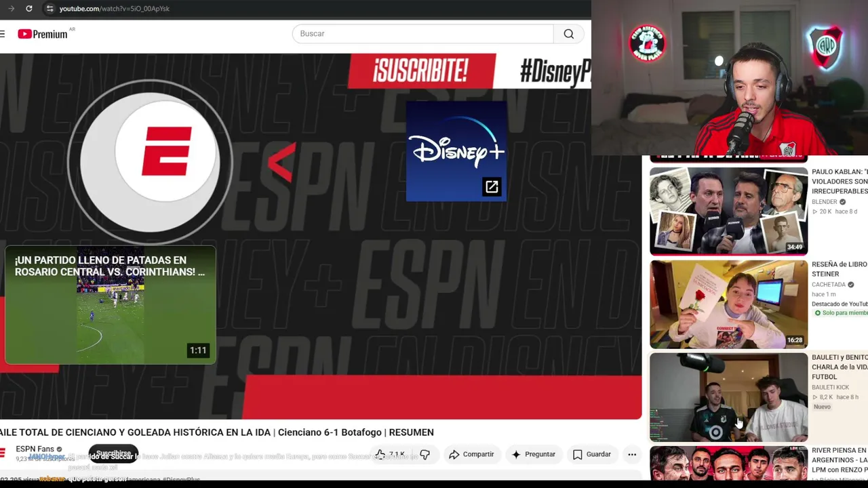This screenshot has height=488, width=868.
Task: Open the Reseña de Libro video thumbnail
Action: (729, 304)
